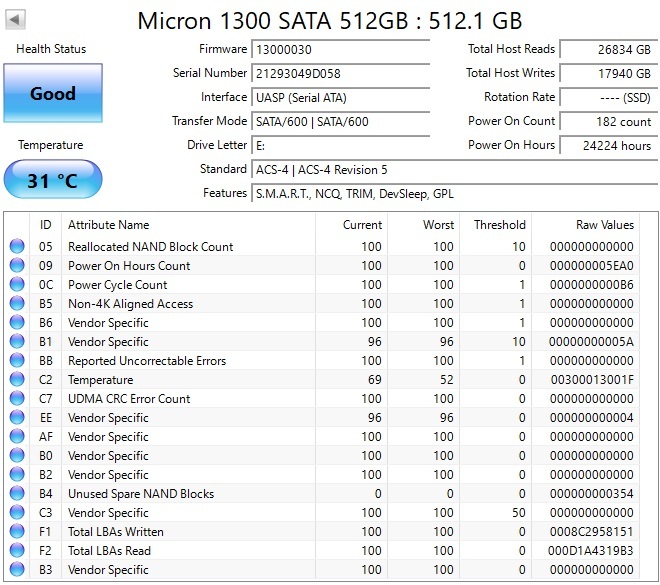The image size is (660, 585).
Task: Select the 31 °C temperature indicator
Action: (x=53, y=180)
